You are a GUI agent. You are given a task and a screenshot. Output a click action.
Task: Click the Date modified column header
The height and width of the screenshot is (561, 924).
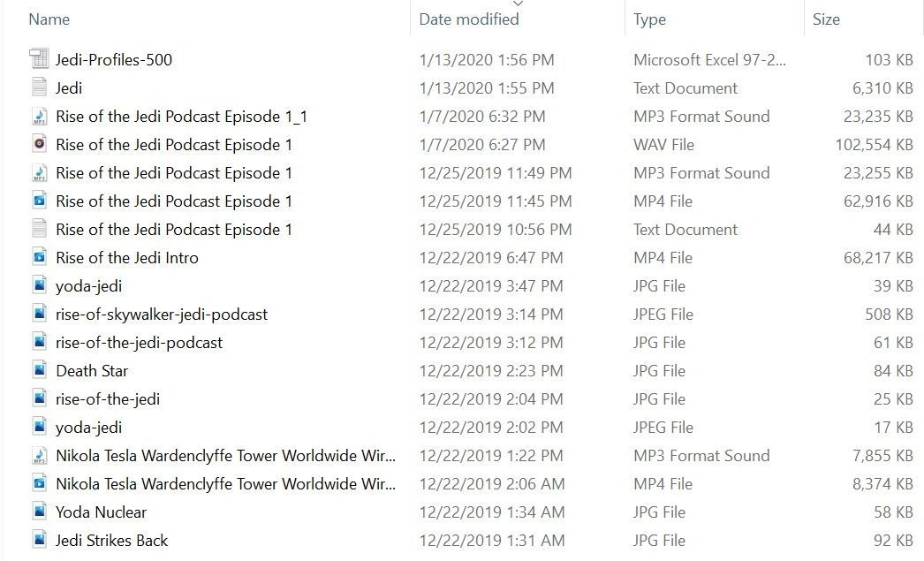tap(469, 19)
